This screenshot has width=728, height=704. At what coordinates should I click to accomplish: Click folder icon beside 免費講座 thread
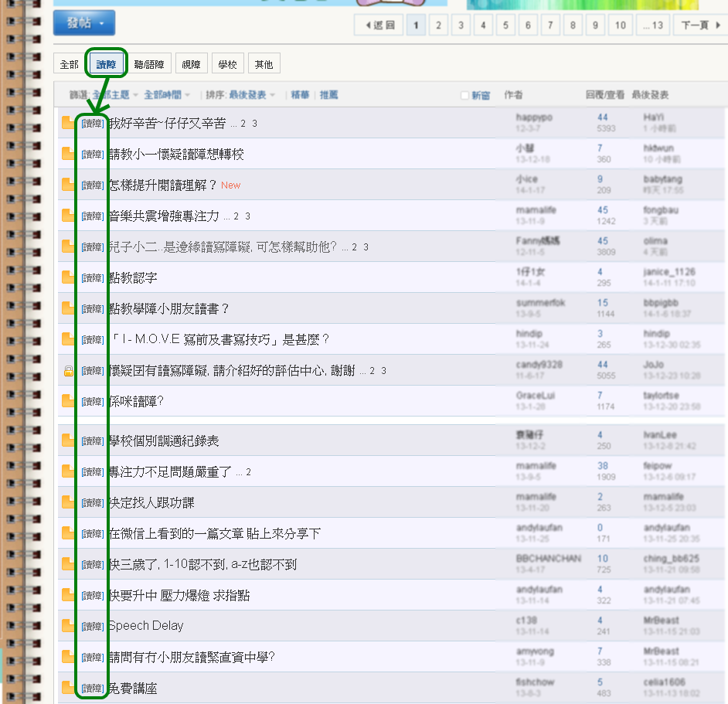click(68, 687)
